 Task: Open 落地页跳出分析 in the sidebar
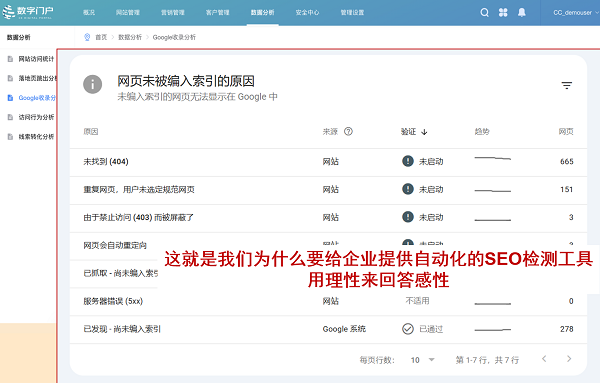click(31, 78)
